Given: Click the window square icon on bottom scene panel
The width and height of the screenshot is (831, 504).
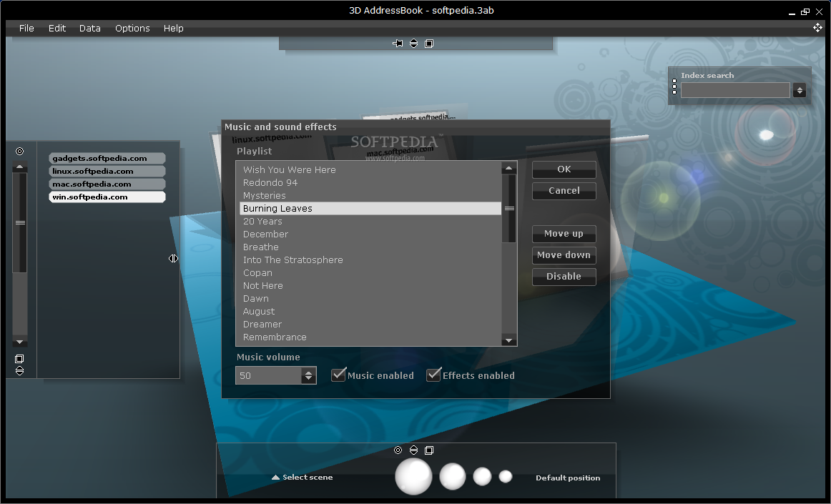Looking at the screenshot, I should (x=429, y=450).
